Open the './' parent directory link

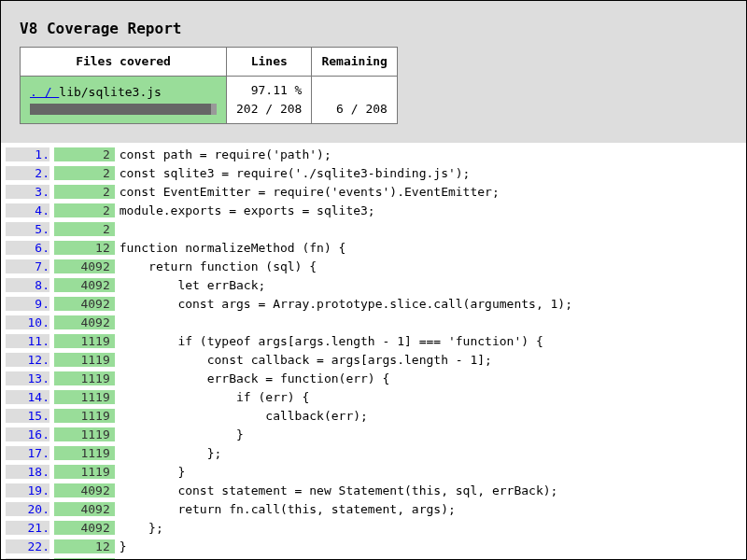(x=44, y=91)
